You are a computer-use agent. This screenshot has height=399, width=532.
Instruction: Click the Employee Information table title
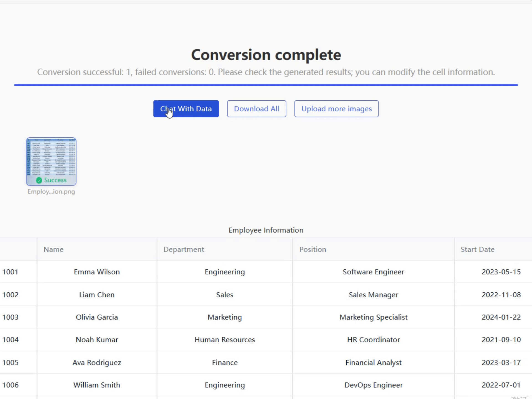coord(266,230)
